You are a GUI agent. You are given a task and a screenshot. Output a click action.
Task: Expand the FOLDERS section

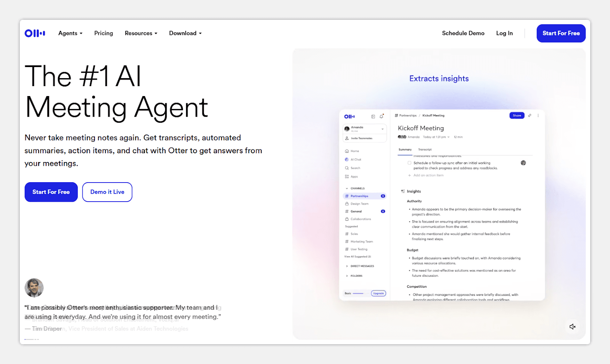[354, 276]
